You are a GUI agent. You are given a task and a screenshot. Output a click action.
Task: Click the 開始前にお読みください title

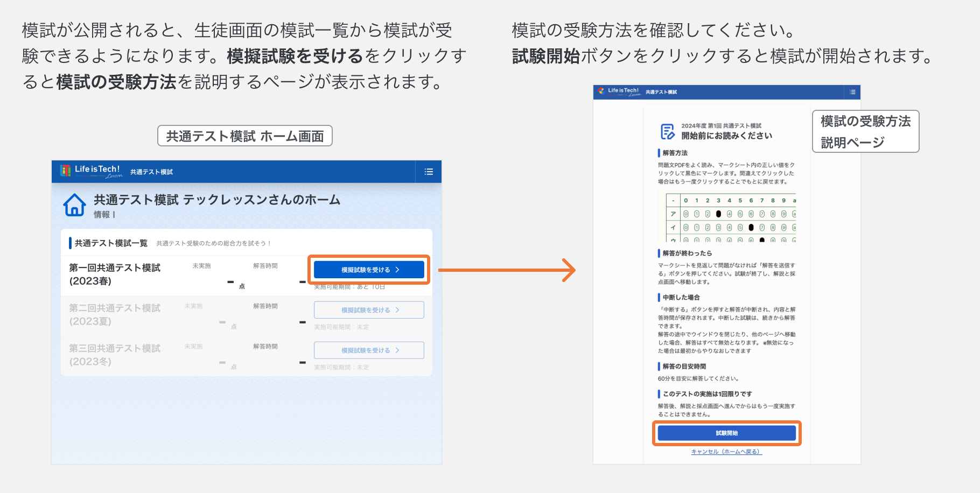[x=727, y=136]
